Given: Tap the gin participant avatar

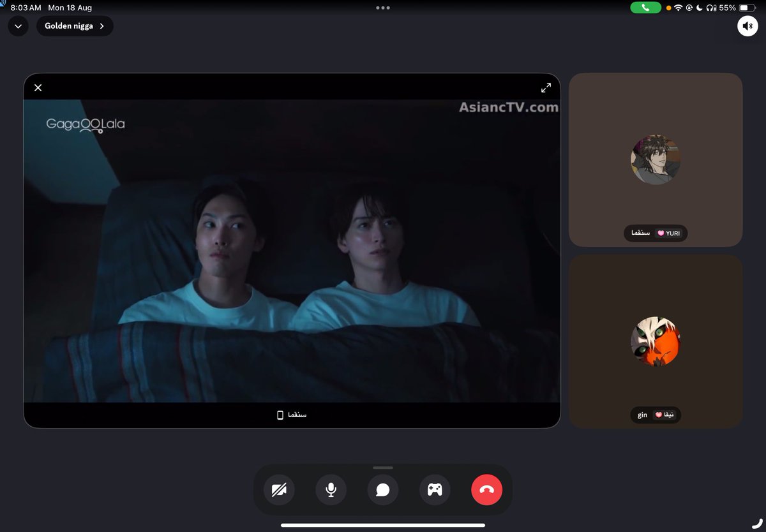Looking at the screenshot, I should pyautogui.click(x=656, y=341).
